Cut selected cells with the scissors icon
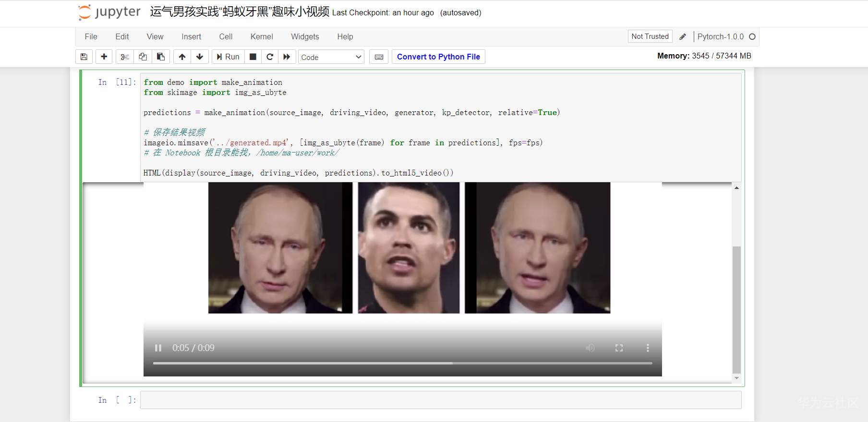868x422 pixels. (124, 57)
